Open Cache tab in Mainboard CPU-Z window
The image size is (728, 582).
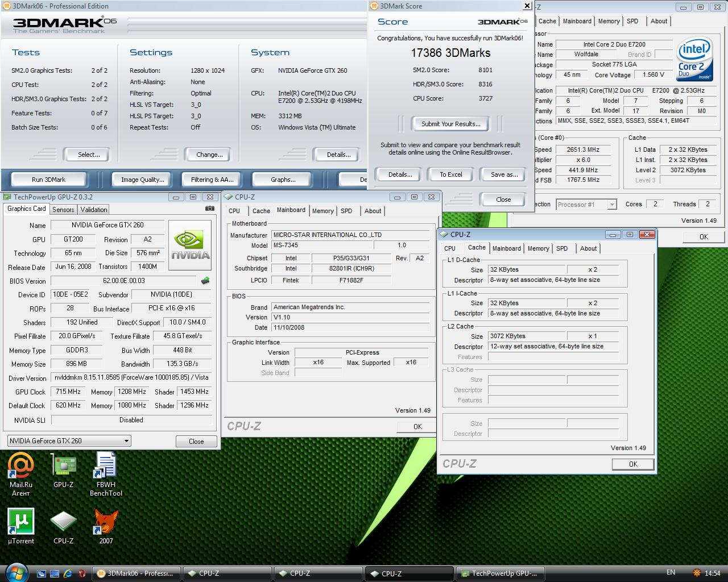(x=261, y=211)
